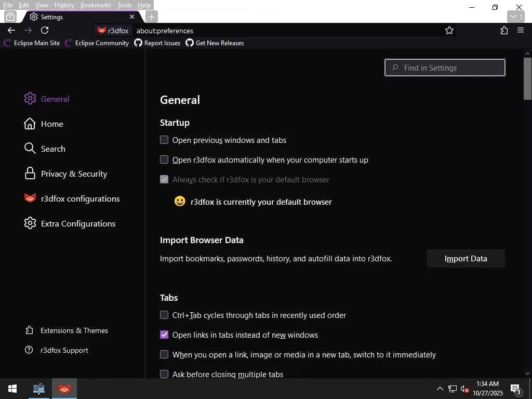Open the computer monitor taskbar app
This screenshot has height=399, width=532.
click(38, 389)
